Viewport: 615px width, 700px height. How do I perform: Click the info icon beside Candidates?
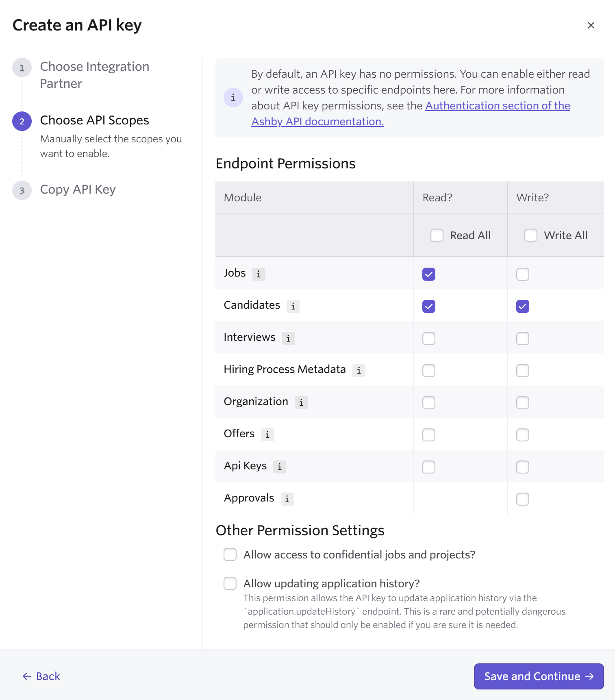tap(293, 306)
